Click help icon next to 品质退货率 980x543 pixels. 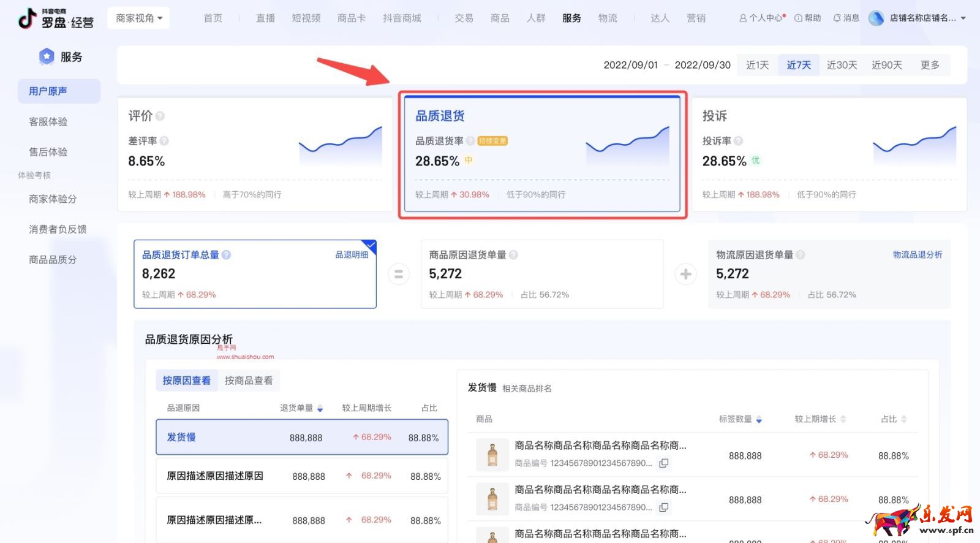(470, 141)
